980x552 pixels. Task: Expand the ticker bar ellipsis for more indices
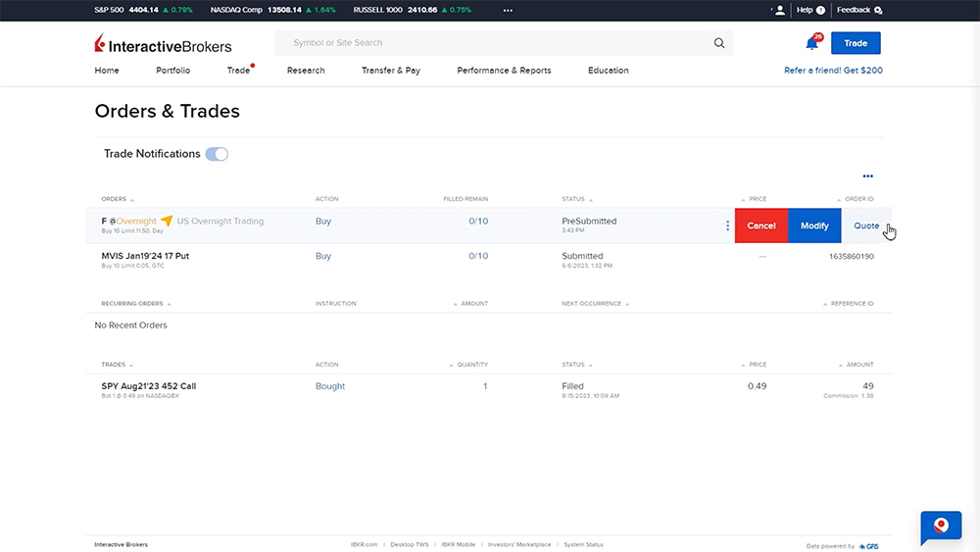(508, 10)
